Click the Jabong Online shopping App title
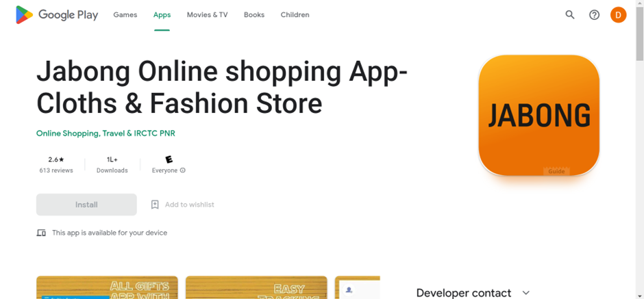This screenshot has height=299, width=644. pyautogui.click(x=222, y=88)
